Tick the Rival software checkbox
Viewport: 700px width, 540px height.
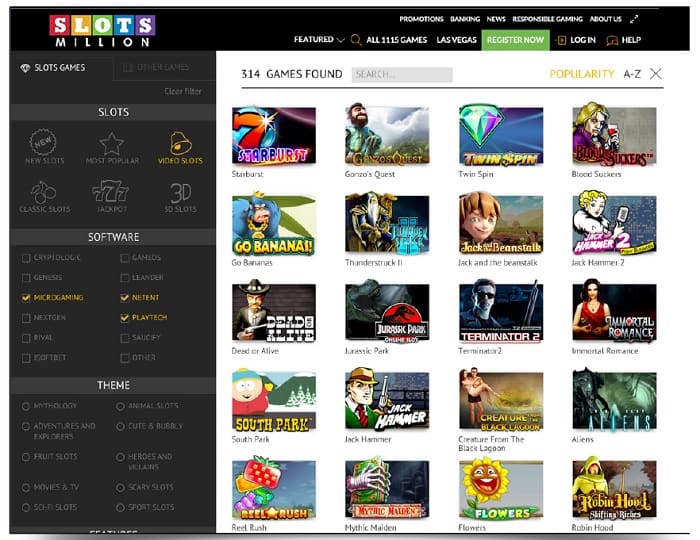click(26, 338)
